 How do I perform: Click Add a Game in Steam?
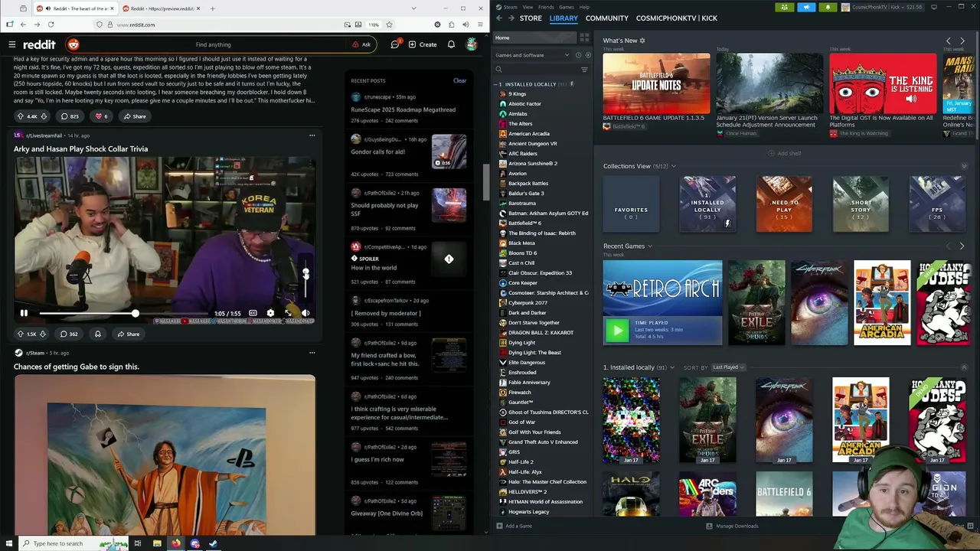(x=514, y=526)
